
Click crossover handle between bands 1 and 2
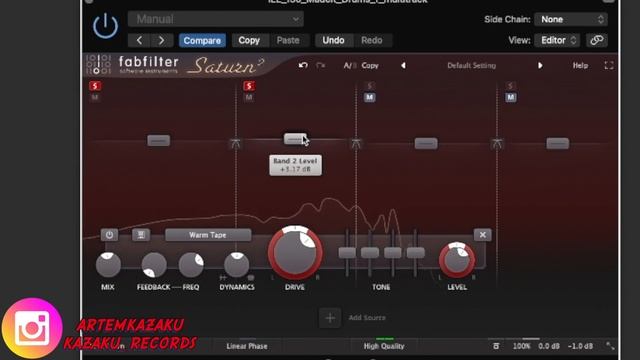[236, 143]
